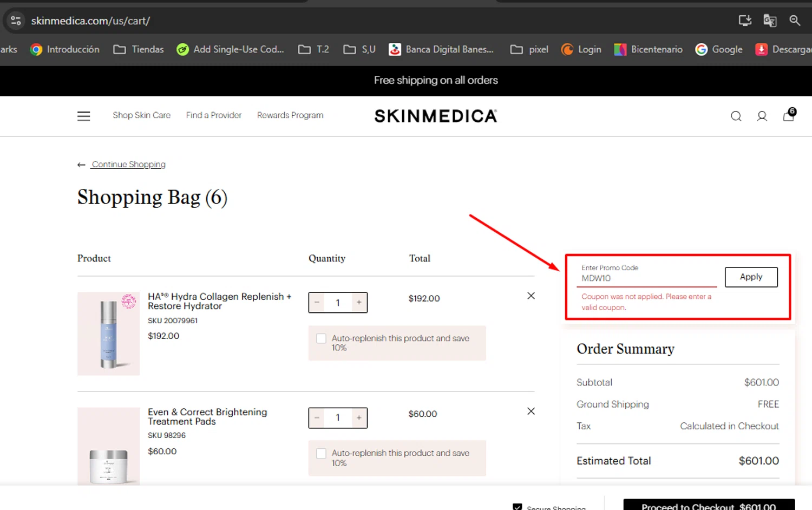Click the Subtotal $601.00 value
812x510 pixels.
pos(761,382)
